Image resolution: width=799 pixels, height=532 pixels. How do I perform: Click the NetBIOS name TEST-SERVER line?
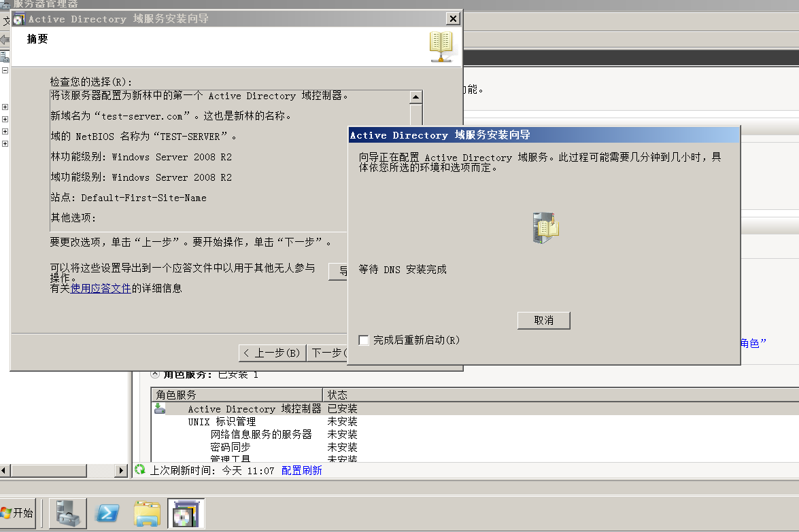(143, 137)
